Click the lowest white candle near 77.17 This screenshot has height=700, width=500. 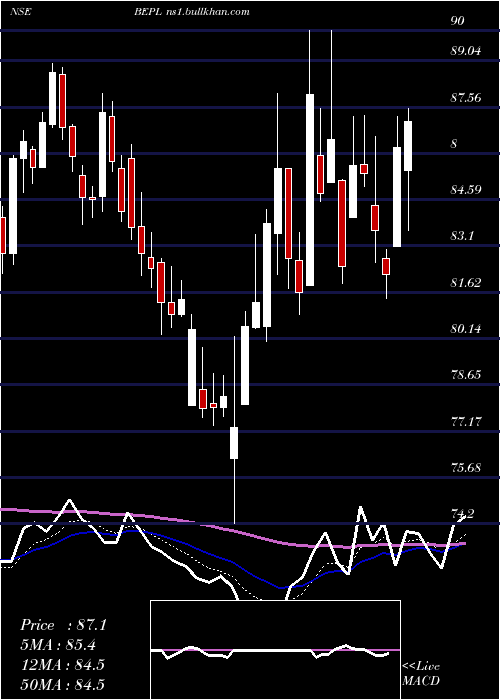coord(234,442)
